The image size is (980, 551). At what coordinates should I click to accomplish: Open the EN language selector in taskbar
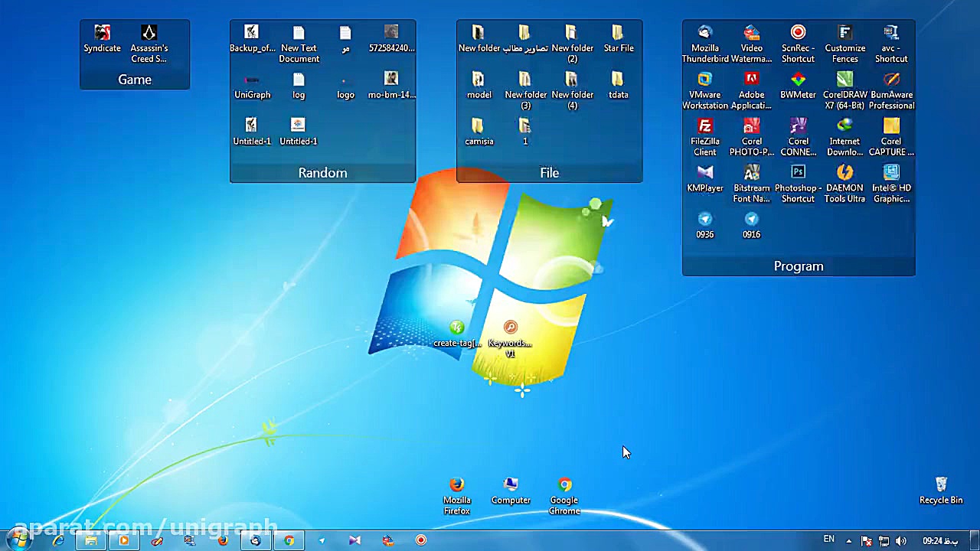tap(828, 540)
